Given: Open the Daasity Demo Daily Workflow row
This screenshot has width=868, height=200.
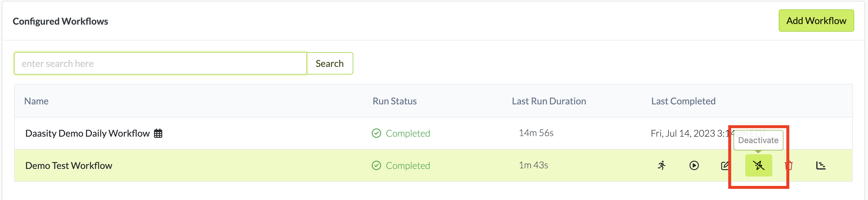Looking at the screenshot, I should point(87,133).
